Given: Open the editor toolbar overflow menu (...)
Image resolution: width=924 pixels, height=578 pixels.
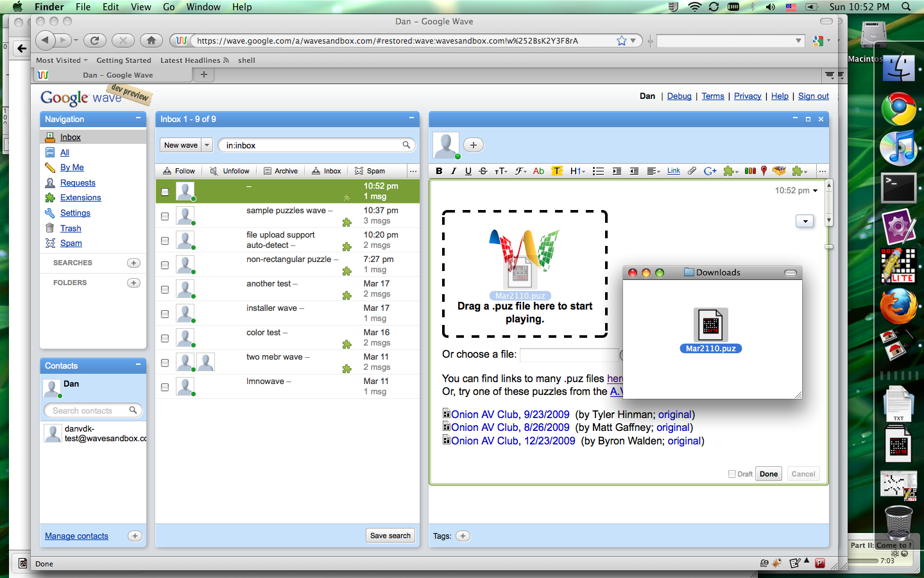Looking at the screenshot, I should pyautogui.click(x=822, y=171).
